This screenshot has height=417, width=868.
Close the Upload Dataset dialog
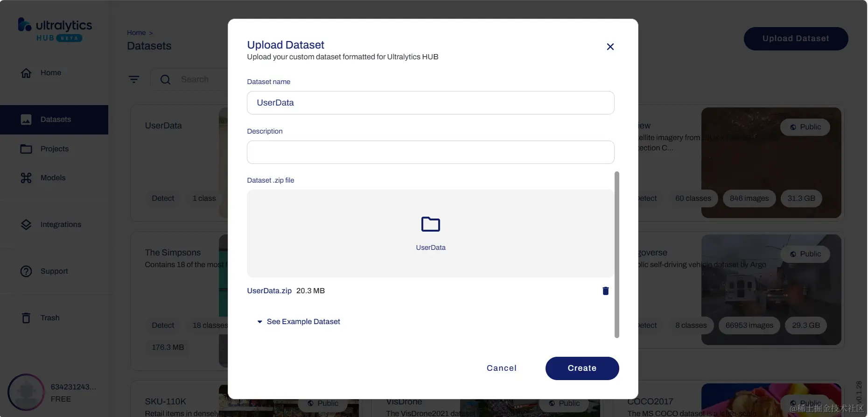coord(610,47)
